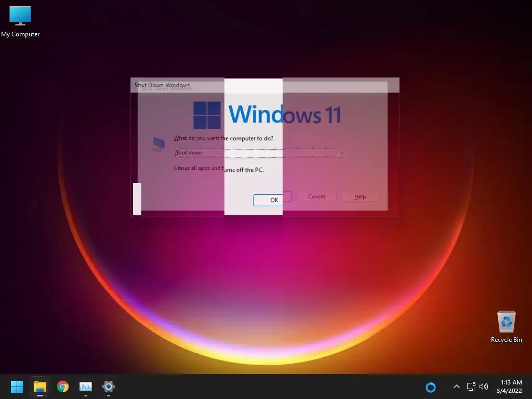Open the Settings gear on the taskbar

108,387
